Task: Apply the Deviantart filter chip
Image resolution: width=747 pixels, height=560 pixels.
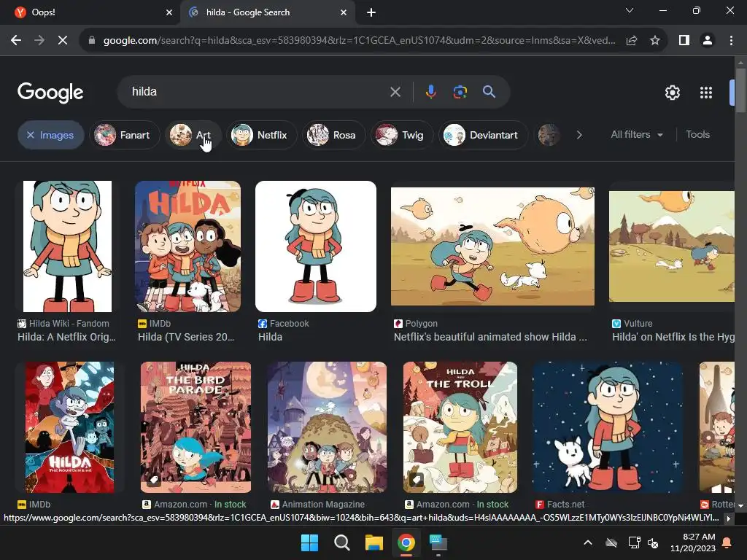Action: click(x=483, y=135)
